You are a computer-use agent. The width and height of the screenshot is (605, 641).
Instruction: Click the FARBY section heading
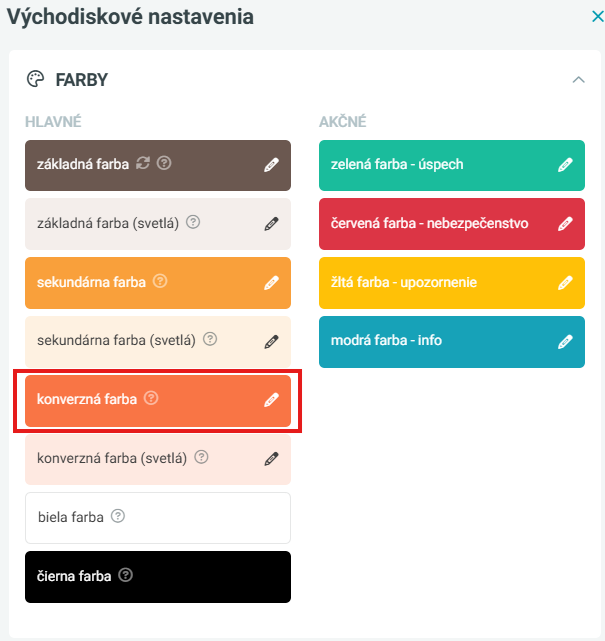point(81,79)
